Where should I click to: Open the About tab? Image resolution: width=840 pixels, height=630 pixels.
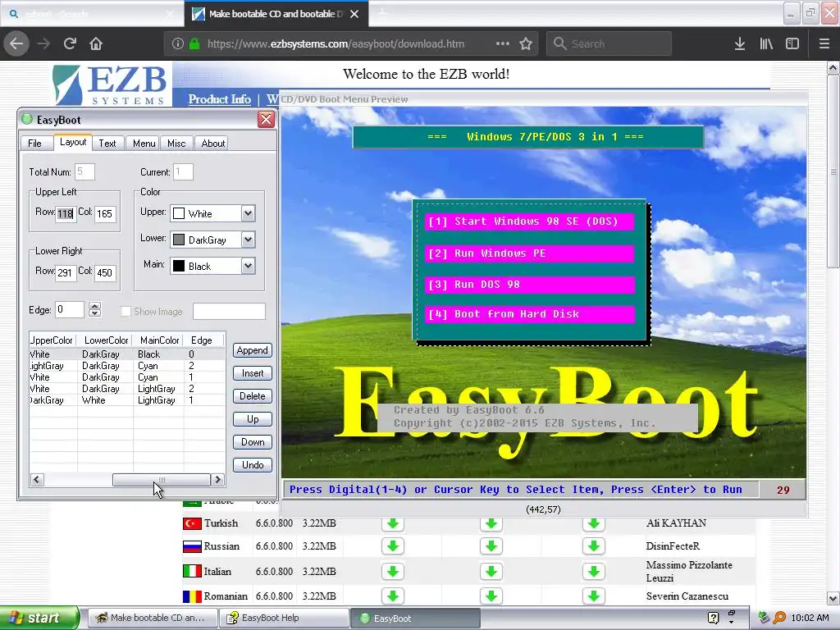tap(212, 144)
